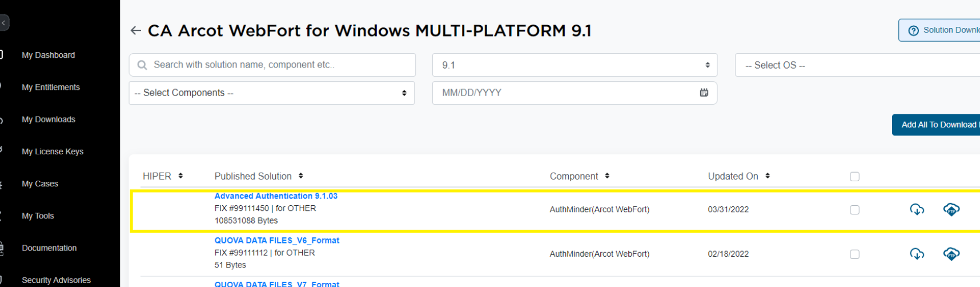Open the Advanced Authentication 9.1.03 link
The height and width of the screenshot is (287, 980).
[x=276, y=196]
